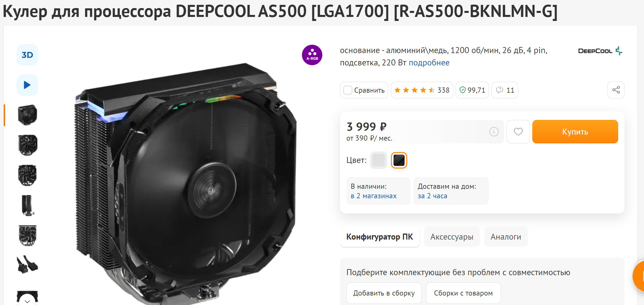Click the Добавить в сборку button
644x305 pixels.
click(x=384, y=293)
